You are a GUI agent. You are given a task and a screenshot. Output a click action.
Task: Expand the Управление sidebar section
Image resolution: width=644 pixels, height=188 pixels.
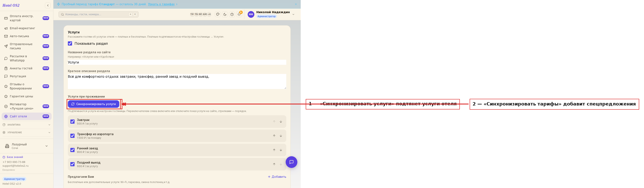27,132
